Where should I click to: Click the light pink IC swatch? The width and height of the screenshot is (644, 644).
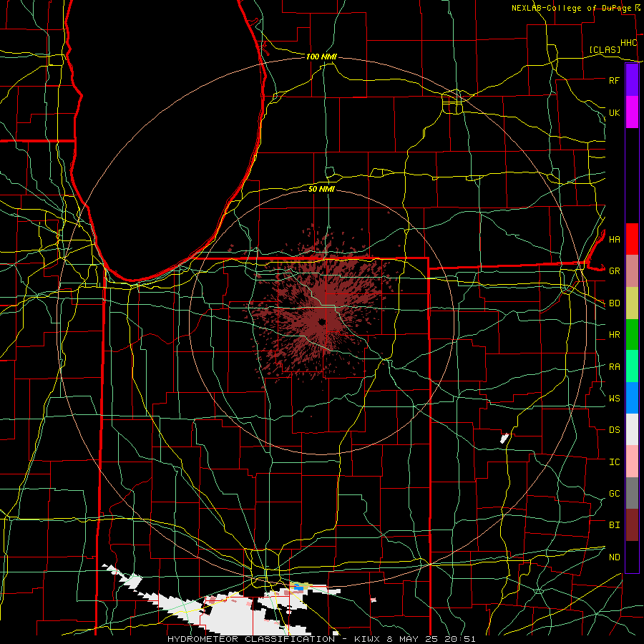pos(632,462)
